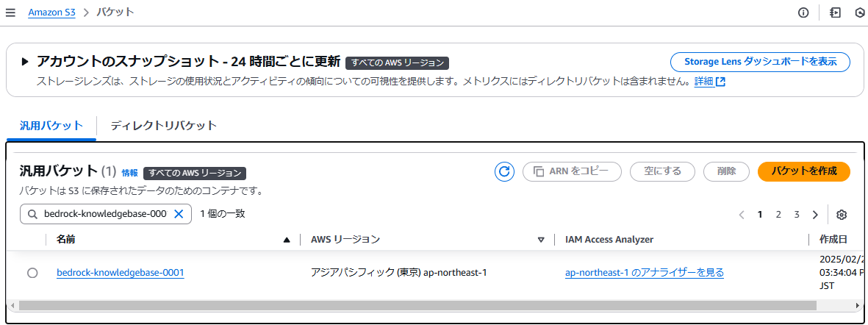The height and width of the screenshot is (325, 868).
Task: Click the バケット breadcrumb text
Action: coord(115,12)
